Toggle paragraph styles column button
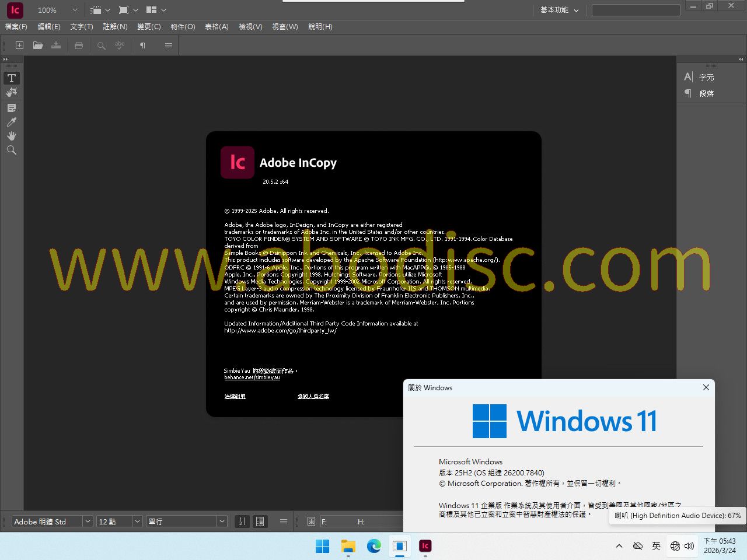Screen dimensions: 747x560 (260, 521)
